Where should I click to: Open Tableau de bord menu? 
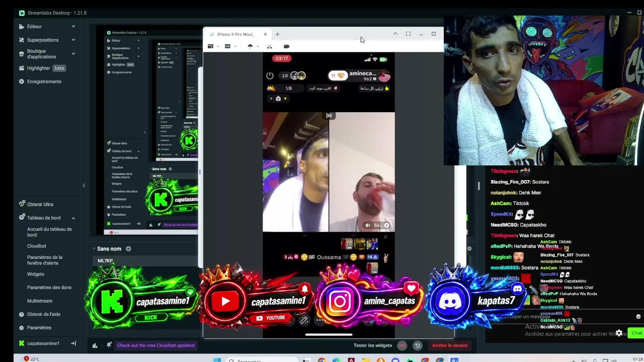44,218
